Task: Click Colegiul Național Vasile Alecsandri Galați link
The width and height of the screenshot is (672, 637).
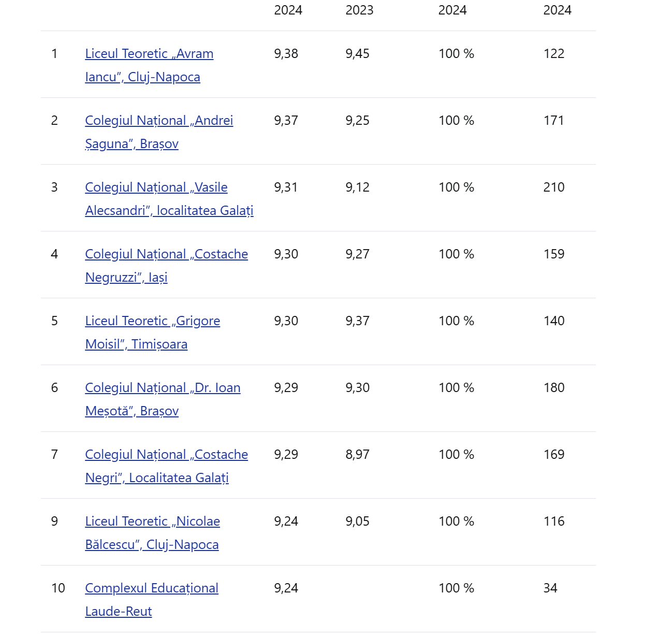Action: (x=156, y=187)
